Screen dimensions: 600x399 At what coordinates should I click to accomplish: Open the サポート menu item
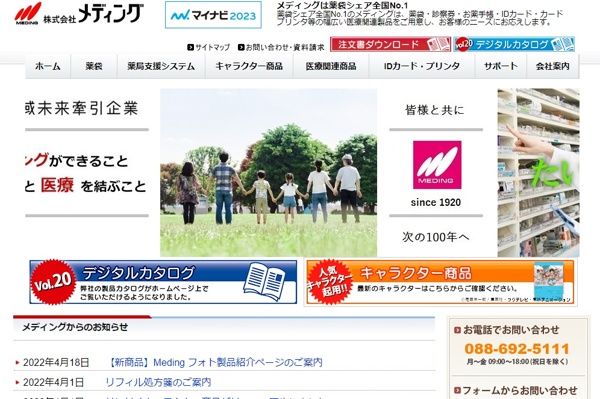[501, 66]
